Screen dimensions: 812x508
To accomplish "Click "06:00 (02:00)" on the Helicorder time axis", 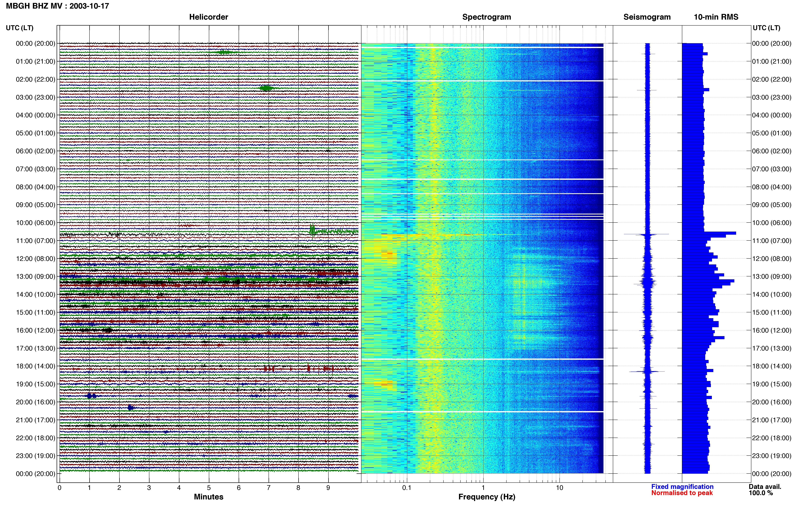I will click(x=36, y=151).
